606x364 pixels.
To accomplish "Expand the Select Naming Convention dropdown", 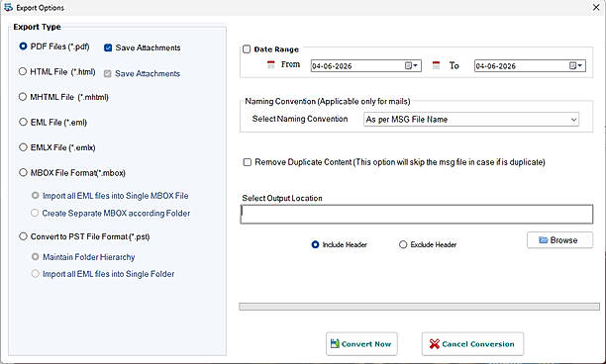I will (x=573, y=120).
